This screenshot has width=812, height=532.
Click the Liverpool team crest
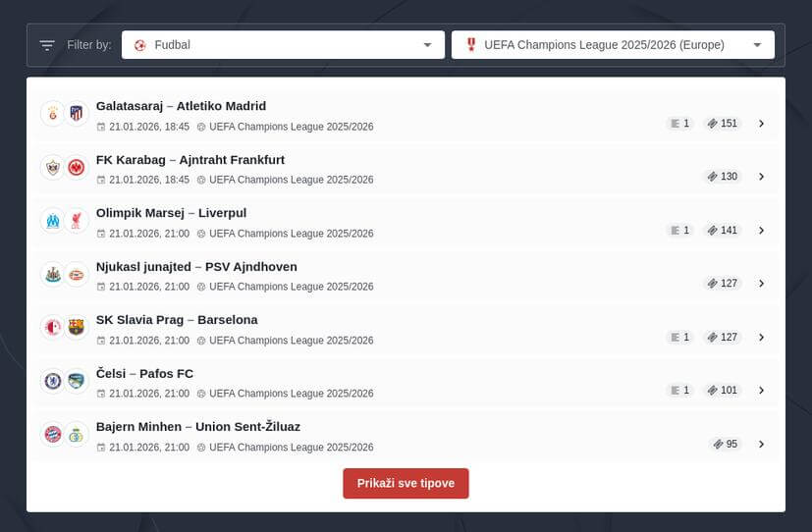77,221
